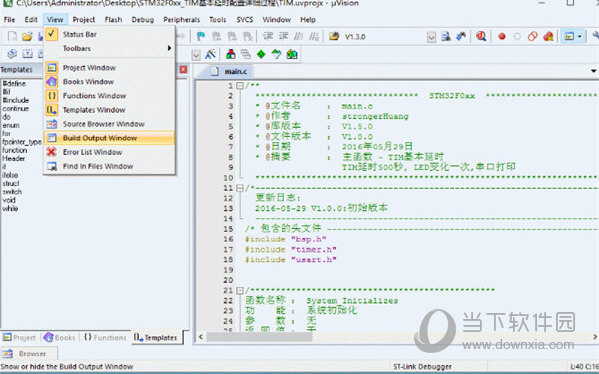Open the target selection dropdown arrow

pyautogui.click(x=196, y=55)
